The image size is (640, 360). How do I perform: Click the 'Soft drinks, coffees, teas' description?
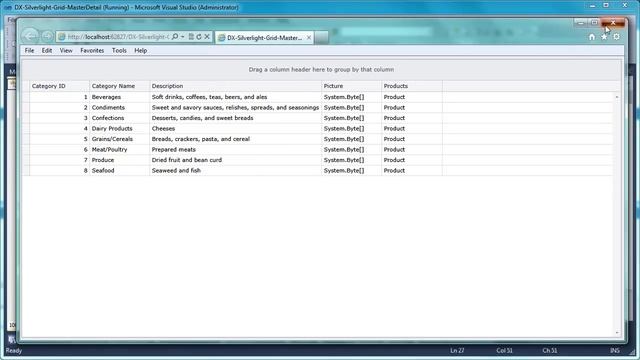click(x=236, y=97)
